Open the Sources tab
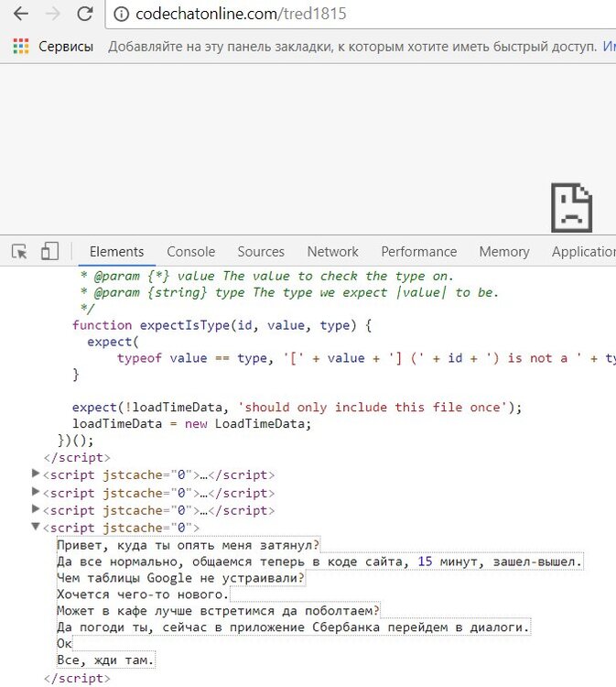The width and height of the screenshot is (616, 687). click(261, 252)
